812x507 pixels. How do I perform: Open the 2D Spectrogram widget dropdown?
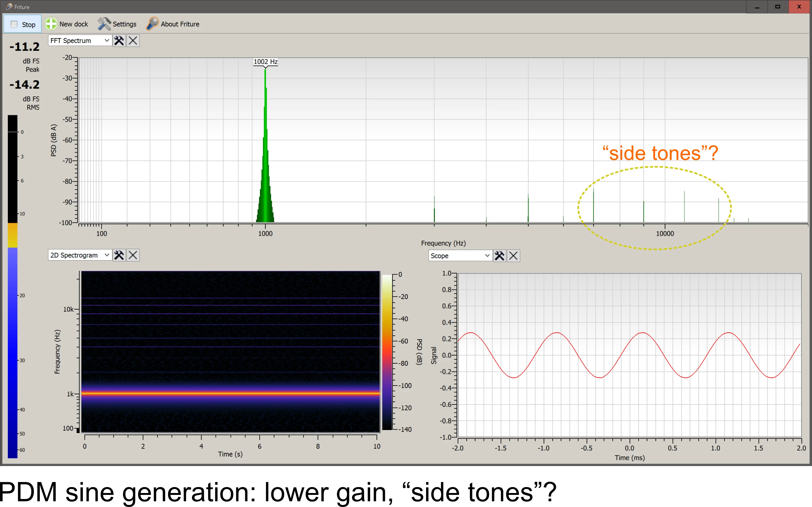(x=80, y=255)
